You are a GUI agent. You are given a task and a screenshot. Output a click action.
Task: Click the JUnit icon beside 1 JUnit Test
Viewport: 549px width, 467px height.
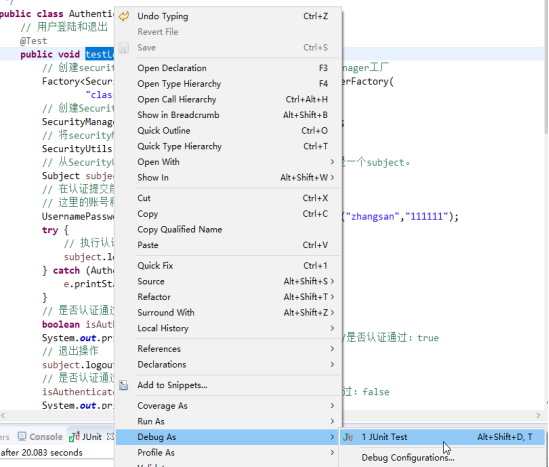coord(348,437)
